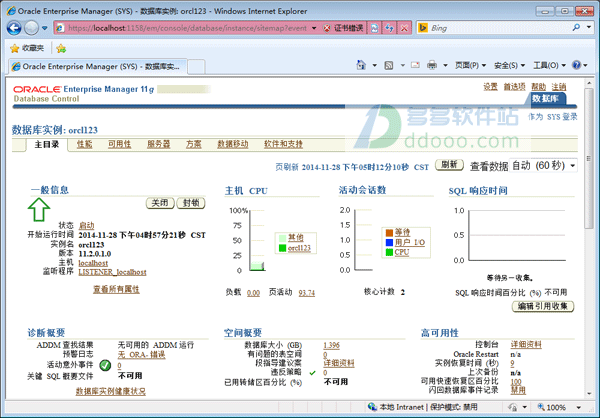The image size is (600, 418).
Task: Open the CPU legend link in 活动会话数
Action: 402,252
